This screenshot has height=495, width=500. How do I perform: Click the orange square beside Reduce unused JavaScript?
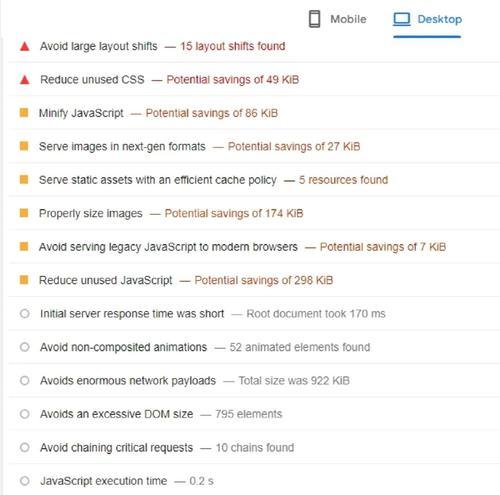coord(24,280)
